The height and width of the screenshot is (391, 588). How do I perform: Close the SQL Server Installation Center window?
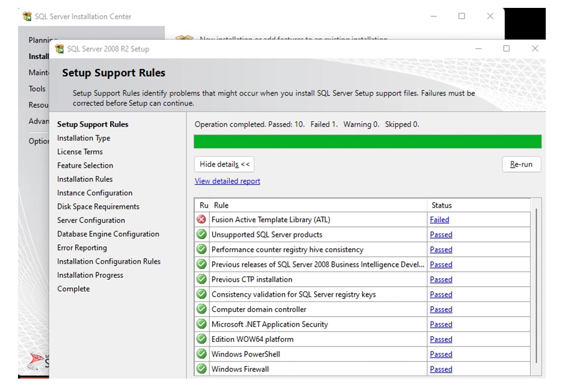click(x=490, y=16)
